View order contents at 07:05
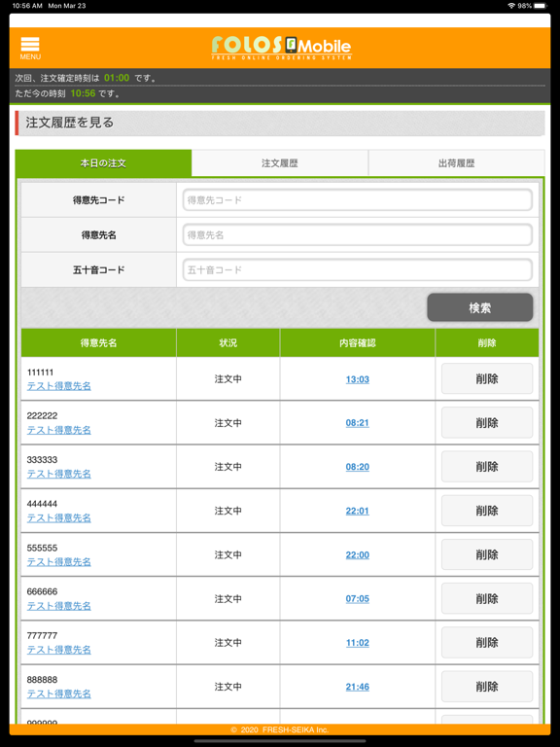Screen dimensions: 560x747 [x=358, y=599]
